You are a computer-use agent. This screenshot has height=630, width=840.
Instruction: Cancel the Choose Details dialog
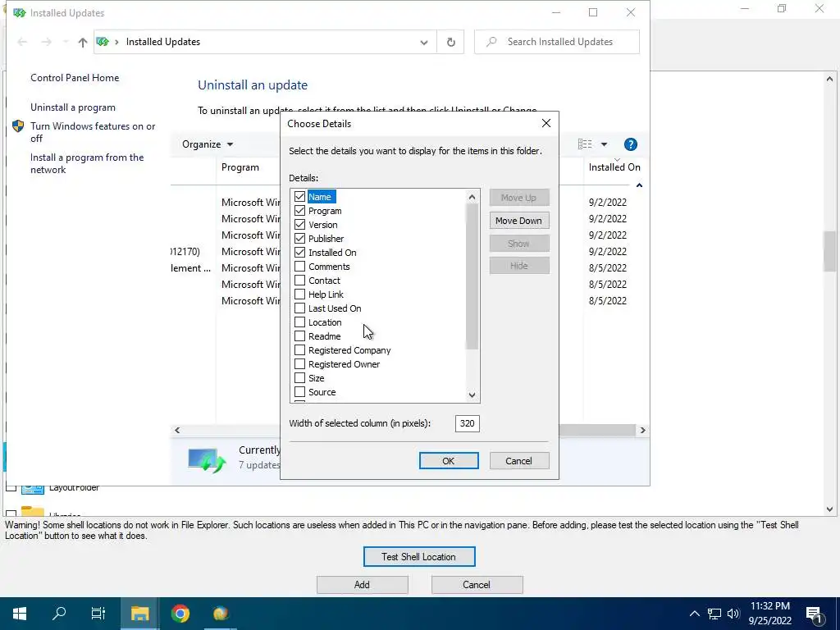click(518, 461)
